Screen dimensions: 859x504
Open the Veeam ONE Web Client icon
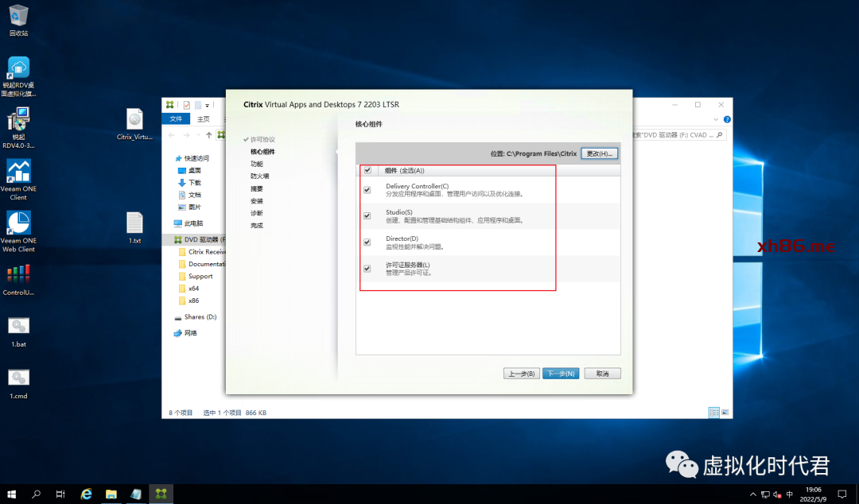(18, 232)
